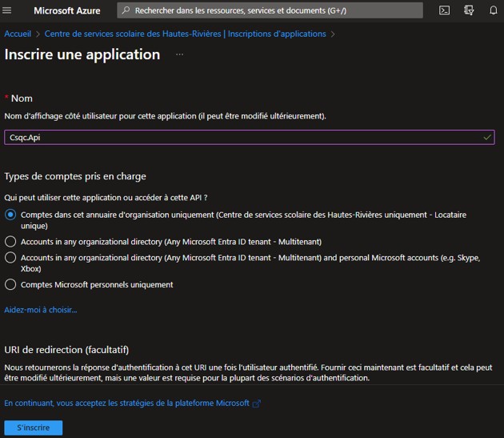This screenshot has height=438, width=504.
Task: Select Multitenant and personal Microsoft accounts option
Action: click(10, 258)
